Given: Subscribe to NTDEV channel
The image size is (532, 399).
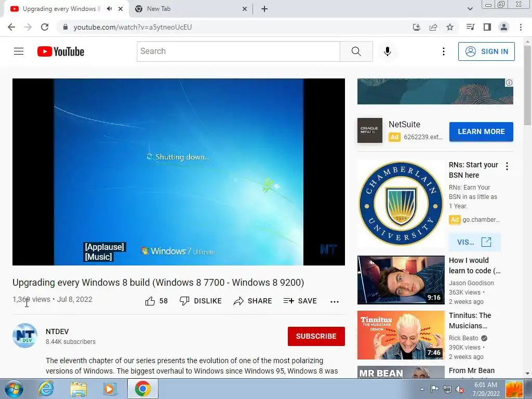Looking at the screenshot, I should (x=316, y=336).
